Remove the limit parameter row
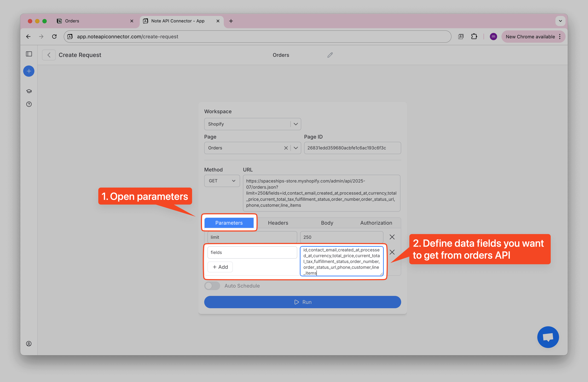This screenshot has width=588, height=382. pos(392,237)
